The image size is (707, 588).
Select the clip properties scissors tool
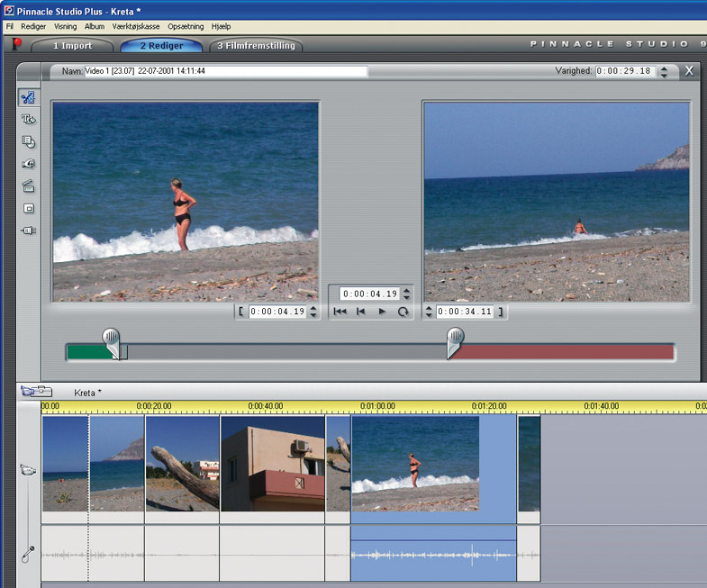28,97
